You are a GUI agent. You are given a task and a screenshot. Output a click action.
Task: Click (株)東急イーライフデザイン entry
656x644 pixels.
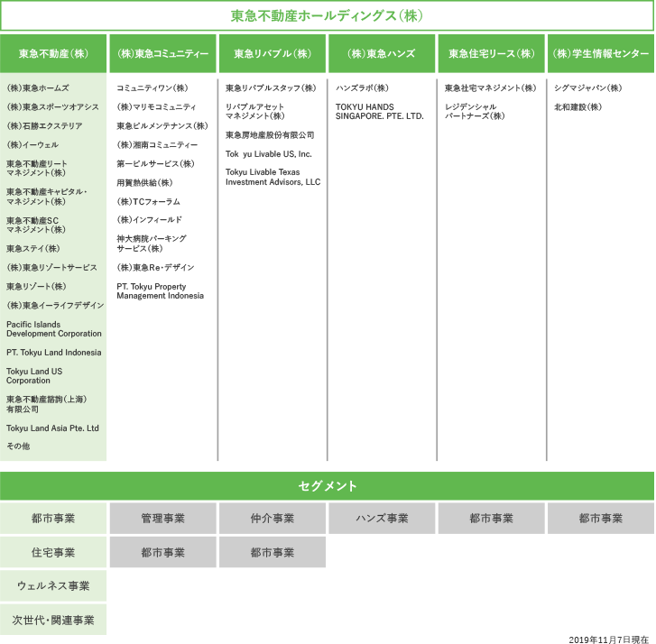pyautogui.click(x=55, y=305)
